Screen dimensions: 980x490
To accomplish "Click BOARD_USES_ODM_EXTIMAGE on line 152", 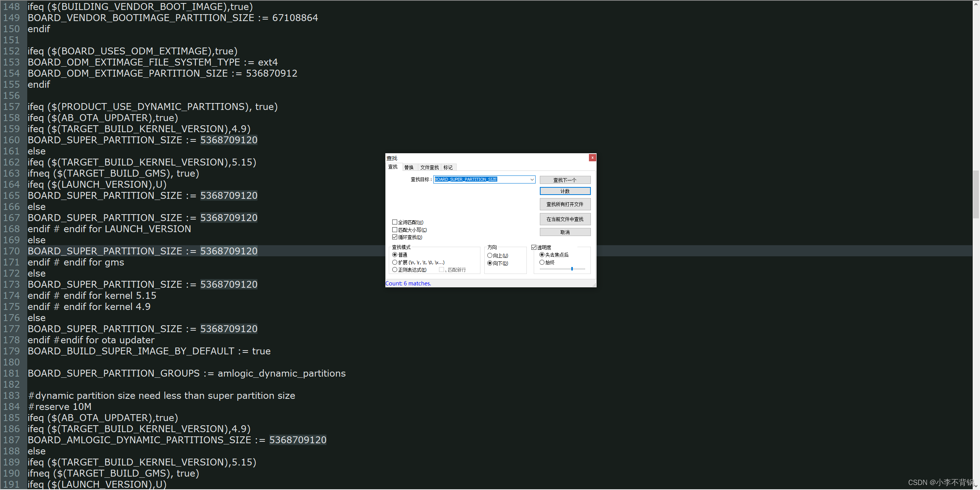I will 135,51.
